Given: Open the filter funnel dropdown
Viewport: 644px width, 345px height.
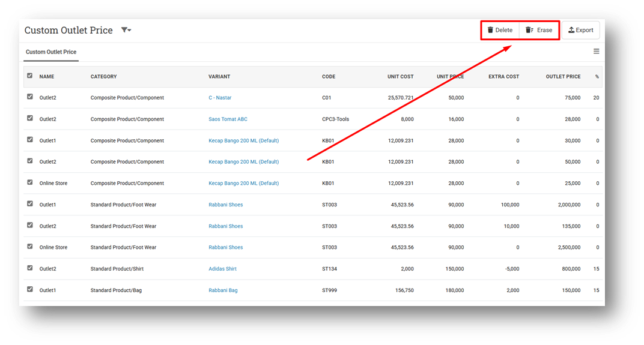Looking at the screenshot, I should (x=126, y=30).
